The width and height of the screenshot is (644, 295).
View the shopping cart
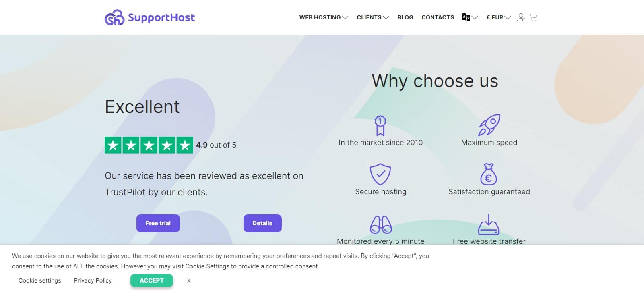click(x=533, y=17)
